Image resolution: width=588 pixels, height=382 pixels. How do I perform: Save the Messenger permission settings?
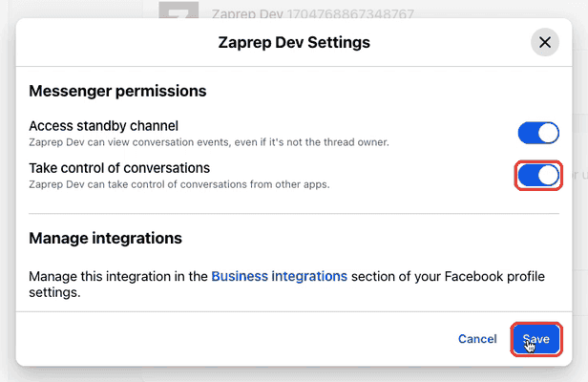tap(536, 339)
